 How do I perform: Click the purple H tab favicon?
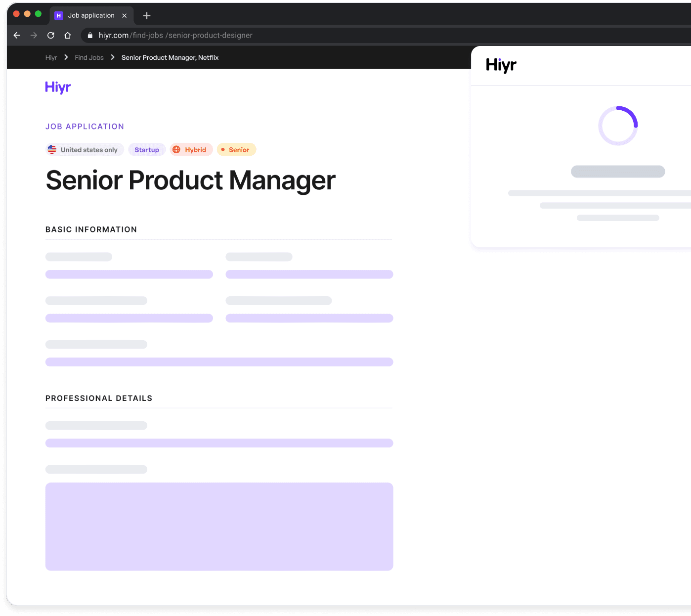click(x=58, y=16)
